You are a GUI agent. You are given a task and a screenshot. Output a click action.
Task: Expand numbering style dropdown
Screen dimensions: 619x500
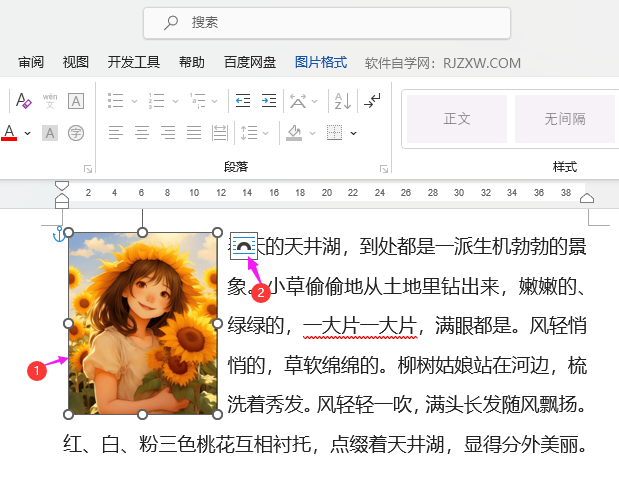[x=175, y=101]
